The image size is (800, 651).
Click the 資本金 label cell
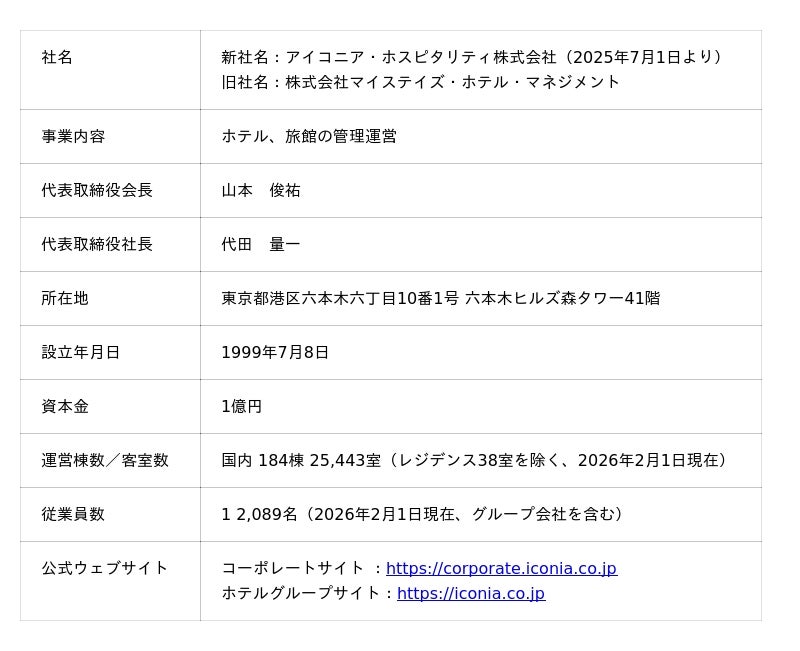click(x=65, y=407)
